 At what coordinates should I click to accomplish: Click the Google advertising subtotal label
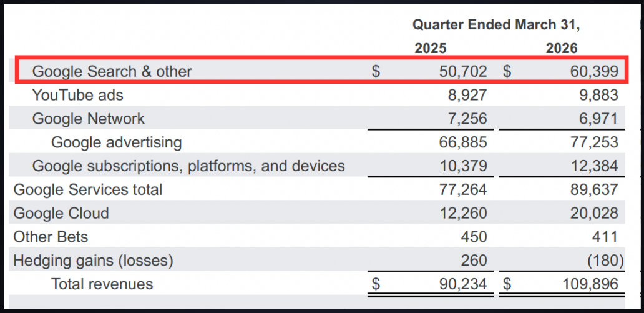116,142
